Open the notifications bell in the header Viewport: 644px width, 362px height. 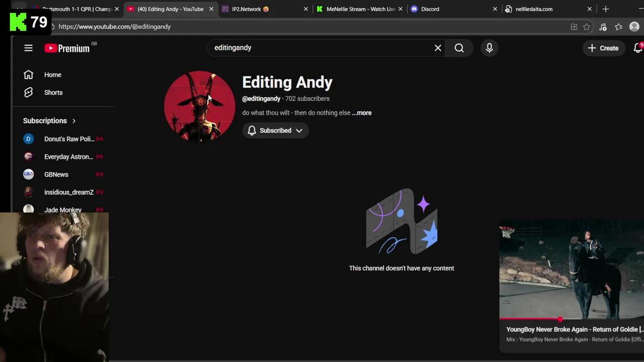pyautogui.click(x=638, y=48)
